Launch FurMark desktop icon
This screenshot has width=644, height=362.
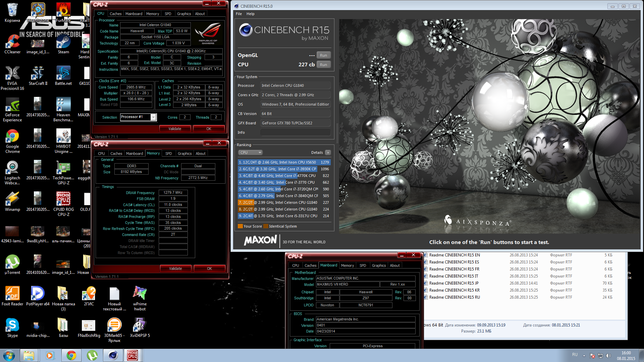pyautogui.click(x=63, y=13)
